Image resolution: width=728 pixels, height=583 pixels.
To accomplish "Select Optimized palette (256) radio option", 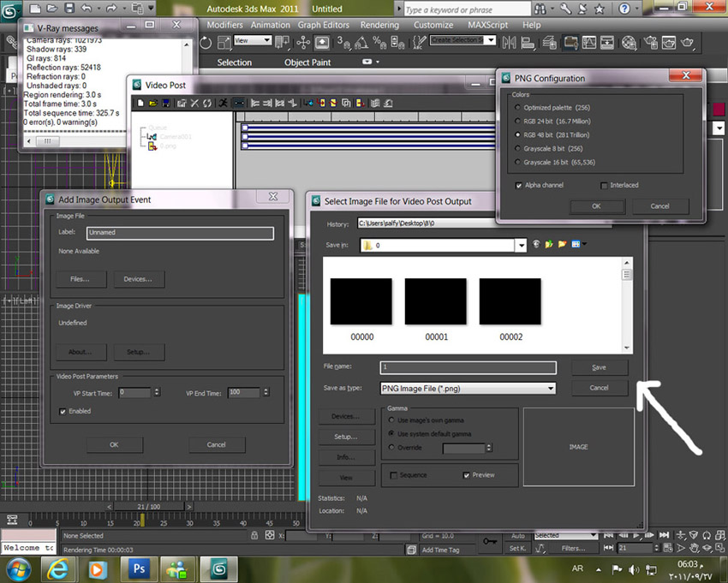I will tap(517, 108).
